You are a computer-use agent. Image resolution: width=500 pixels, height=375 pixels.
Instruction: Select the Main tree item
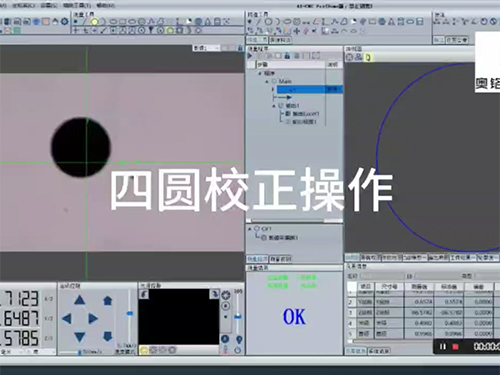coord(285,81)
